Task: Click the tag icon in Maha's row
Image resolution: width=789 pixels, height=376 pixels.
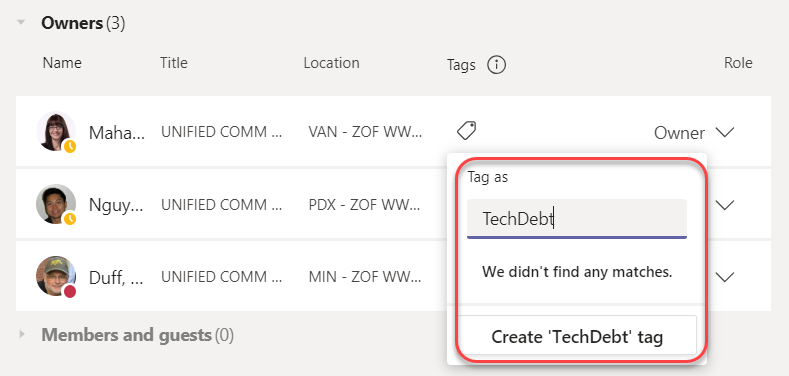Action: 466,131
